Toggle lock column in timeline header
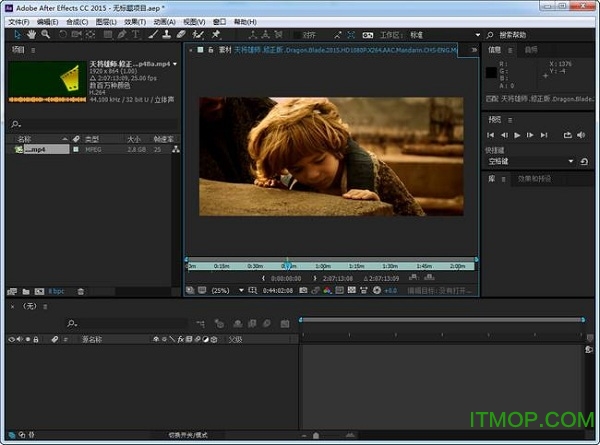Screen dimensions: 600x445 coord(36,339)
